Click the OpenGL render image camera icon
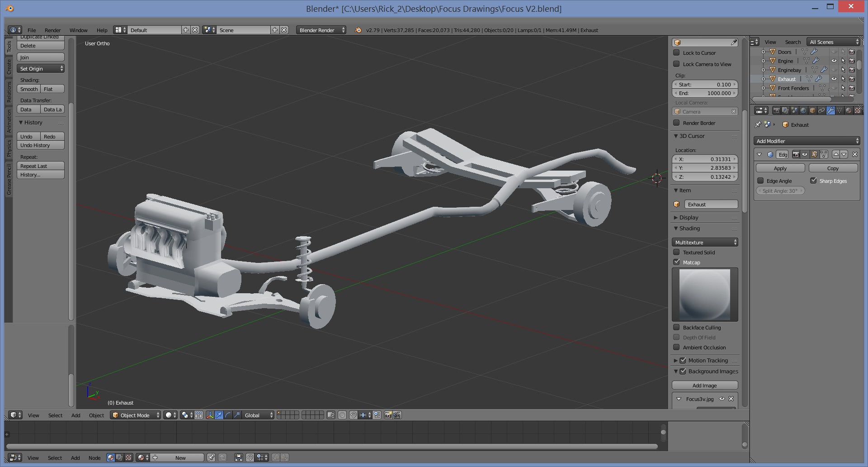 (x=388, y=415)
